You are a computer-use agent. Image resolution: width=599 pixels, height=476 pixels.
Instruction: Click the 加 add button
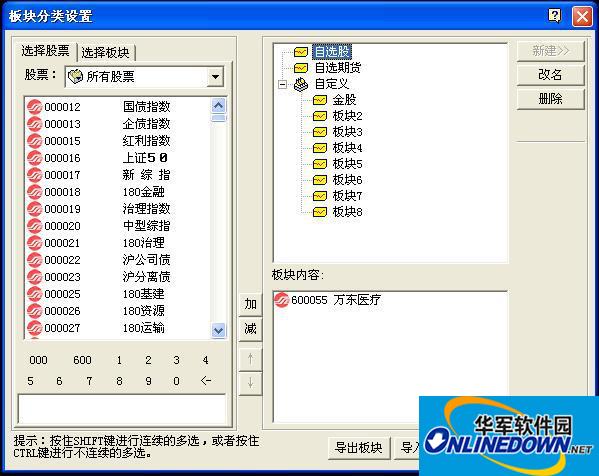click(x=250, y=304)
